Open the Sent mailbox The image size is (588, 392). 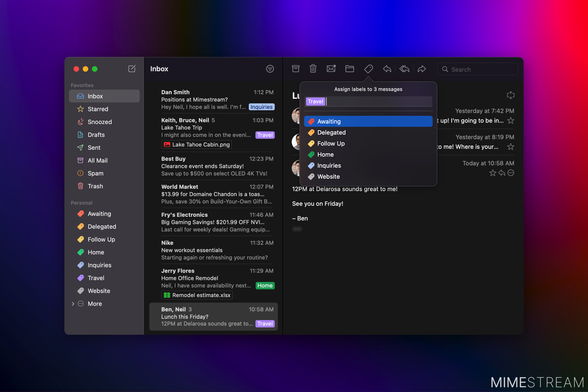tap(104, 148)
